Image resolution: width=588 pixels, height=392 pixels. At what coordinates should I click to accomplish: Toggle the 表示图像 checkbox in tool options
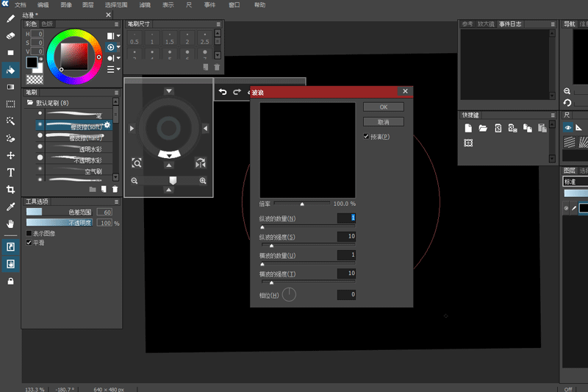point(29,233)
